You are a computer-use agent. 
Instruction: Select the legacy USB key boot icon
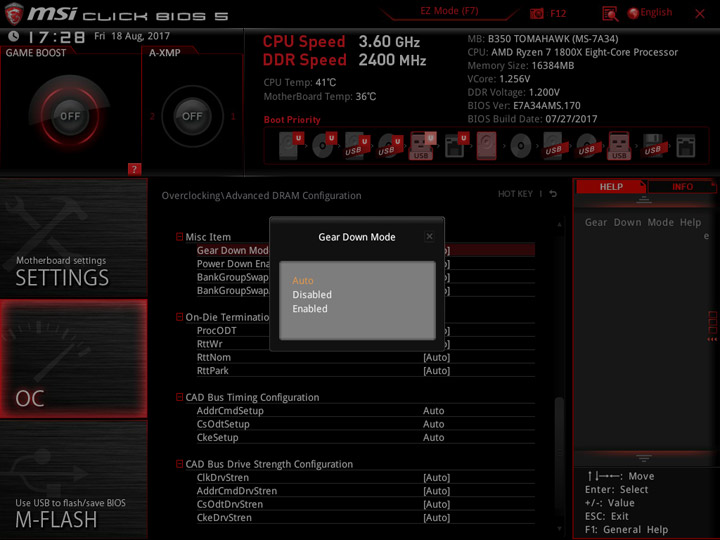[x=619, y=146]
